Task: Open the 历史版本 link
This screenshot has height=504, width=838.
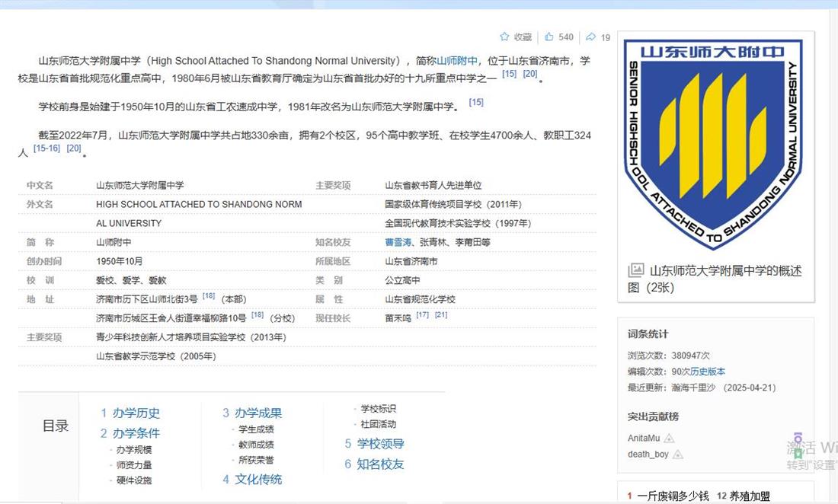Action: [708, 372]
